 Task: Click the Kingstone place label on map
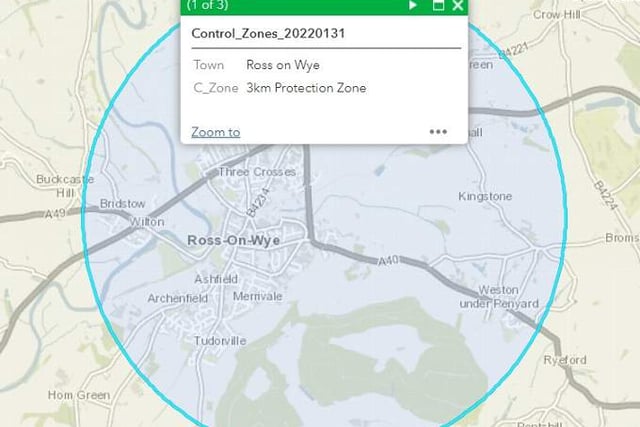coord(485,196)
